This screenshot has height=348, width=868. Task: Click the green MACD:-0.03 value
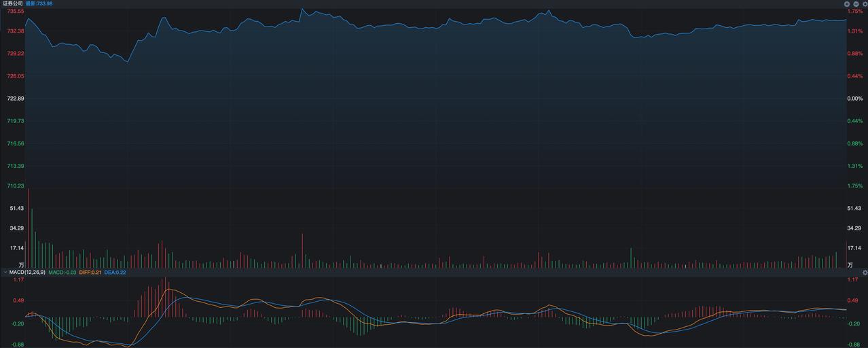pyautogui.click(x=62, y=272)
